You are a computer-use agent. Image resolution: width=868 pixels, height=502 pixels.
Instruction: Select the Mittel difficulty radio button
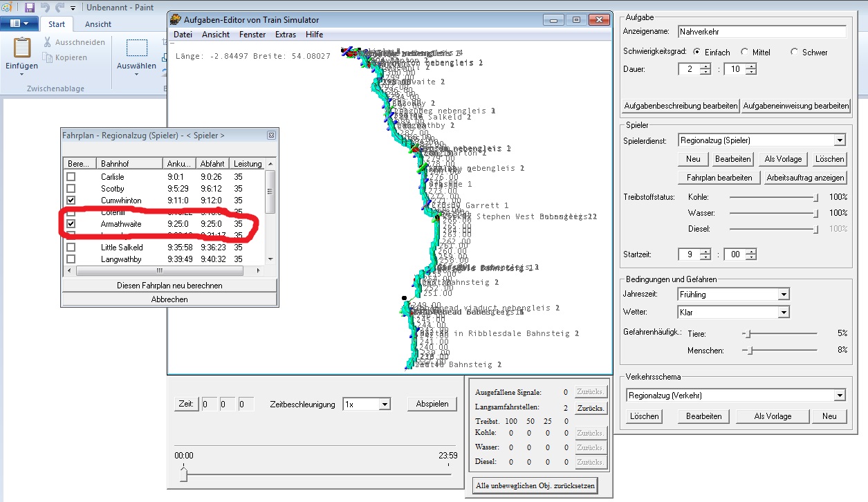pyautogui.click(x=744, y=52)
